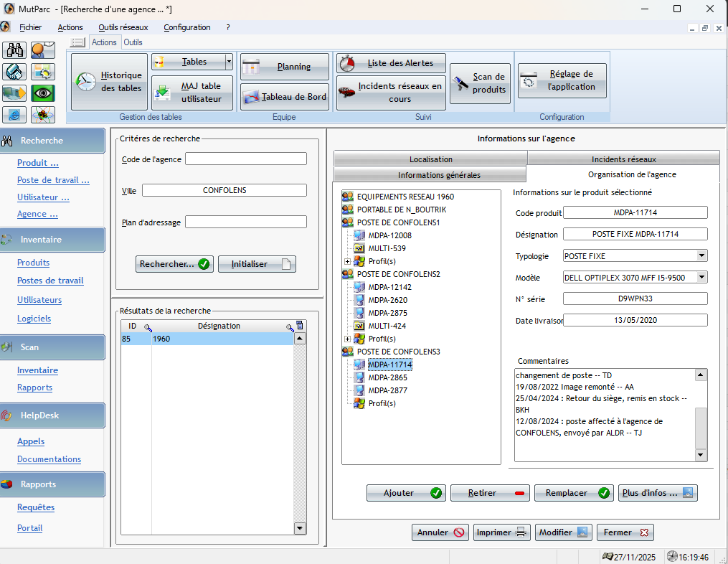The width and height of the screenshot is (728, 564).
Task: Click the user with speech bubble icon
Action: (42, 50)
